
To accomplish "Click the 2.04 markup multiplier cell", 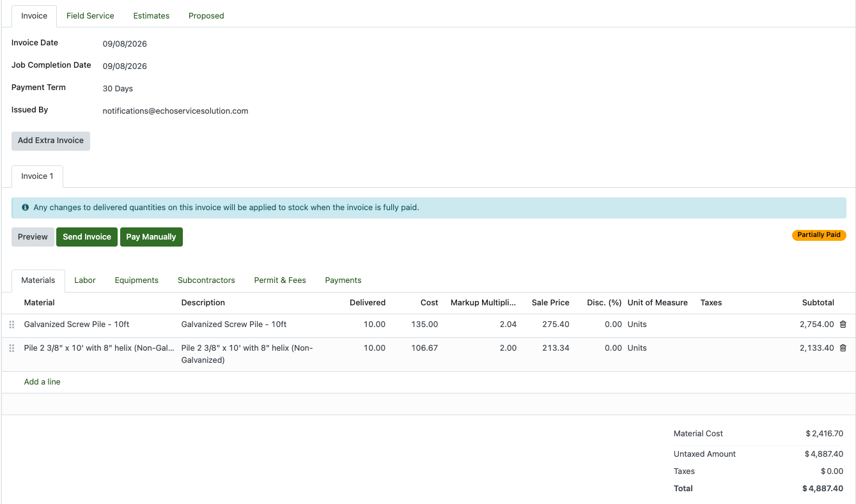I will 508,325.
